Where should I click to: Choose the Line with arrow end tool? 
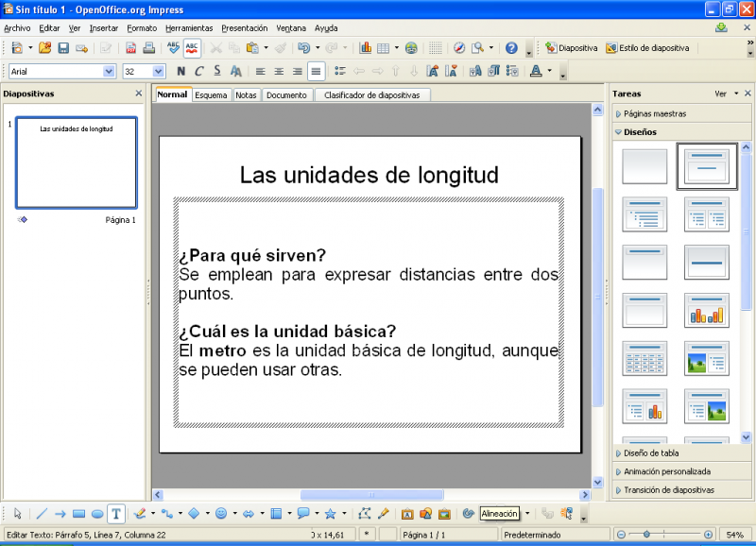(x=60, y=514)
